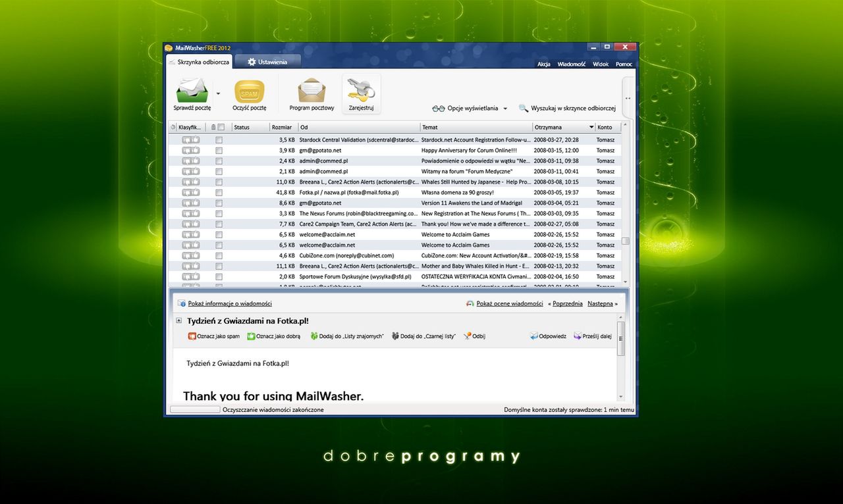Click the Oznacz jako spam icon
The height and width of the screenshot is (504, 843).
[x=192, y=336]
